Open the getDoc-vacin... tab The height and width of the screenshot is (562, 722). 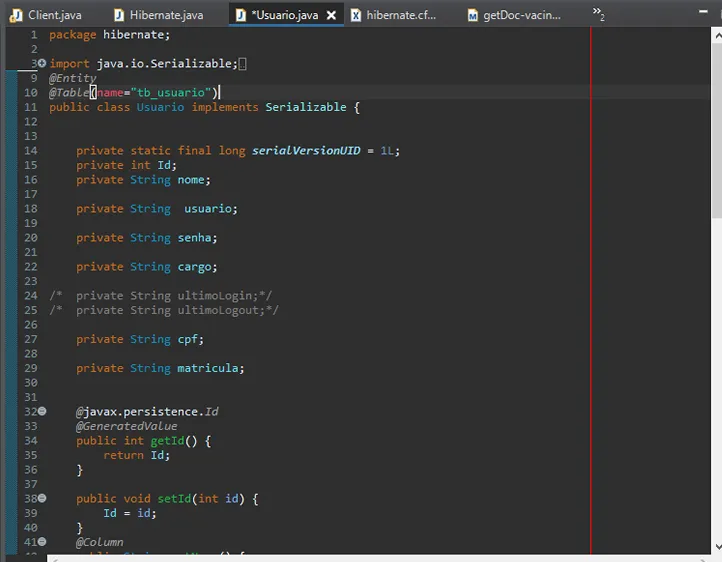coord(521,15)
